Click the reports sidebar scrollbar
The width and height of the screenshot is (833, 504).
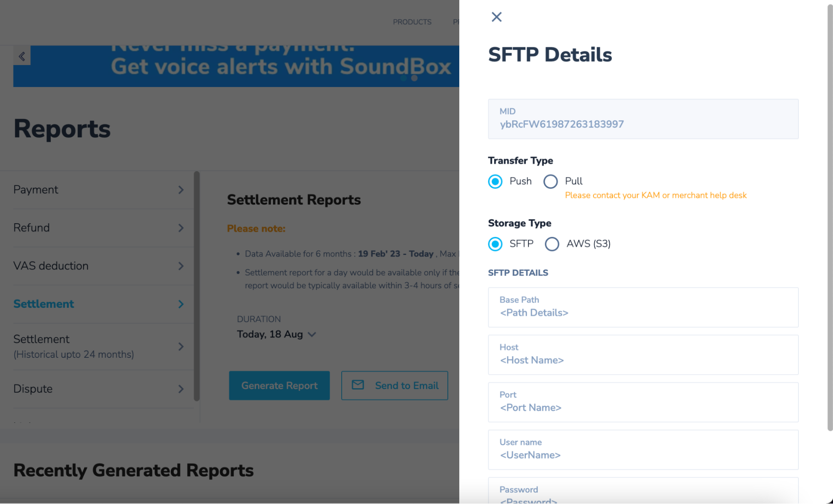(x=197, y=286)
